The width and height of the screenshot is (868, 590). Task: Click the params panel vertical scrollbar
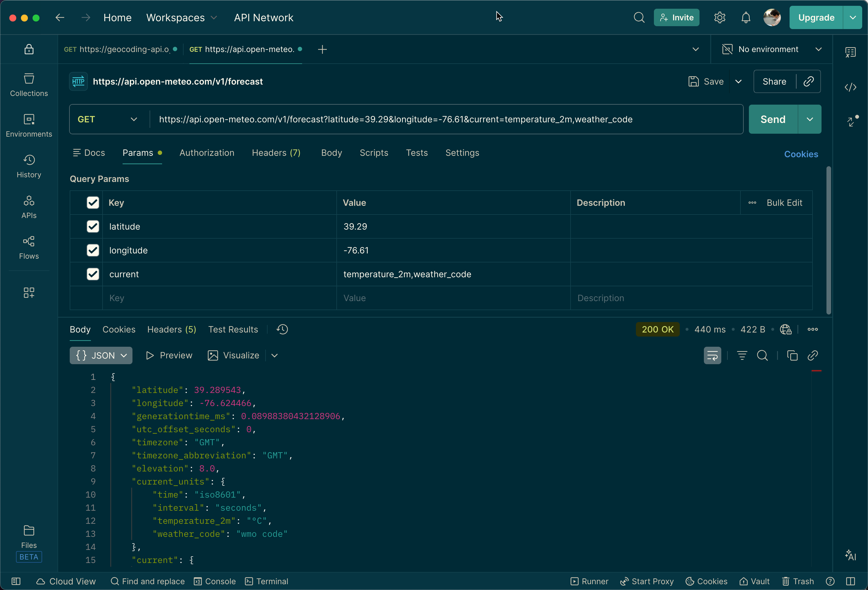pyautogui.click(x=828, y=240)
